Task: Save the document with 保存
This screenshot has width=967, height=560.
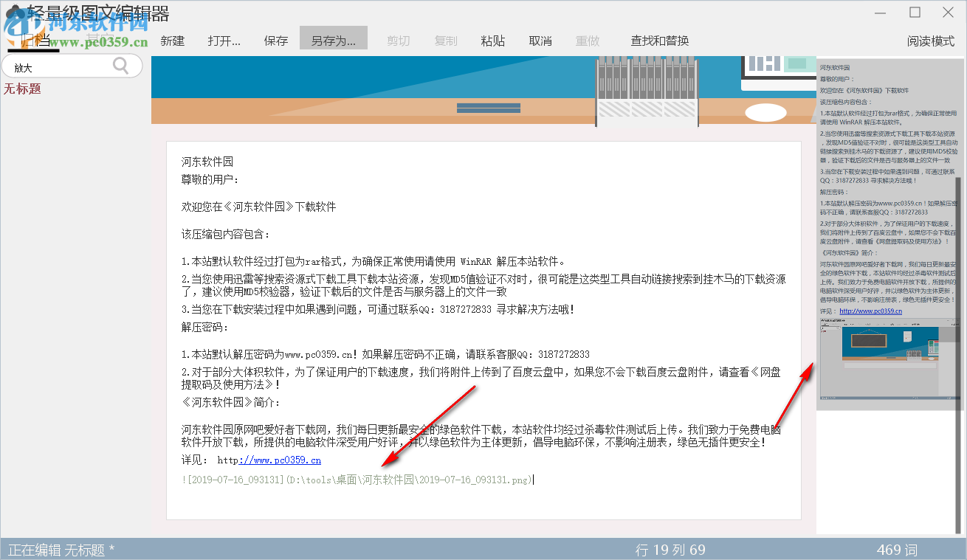Action: click(x=275, y=41)
